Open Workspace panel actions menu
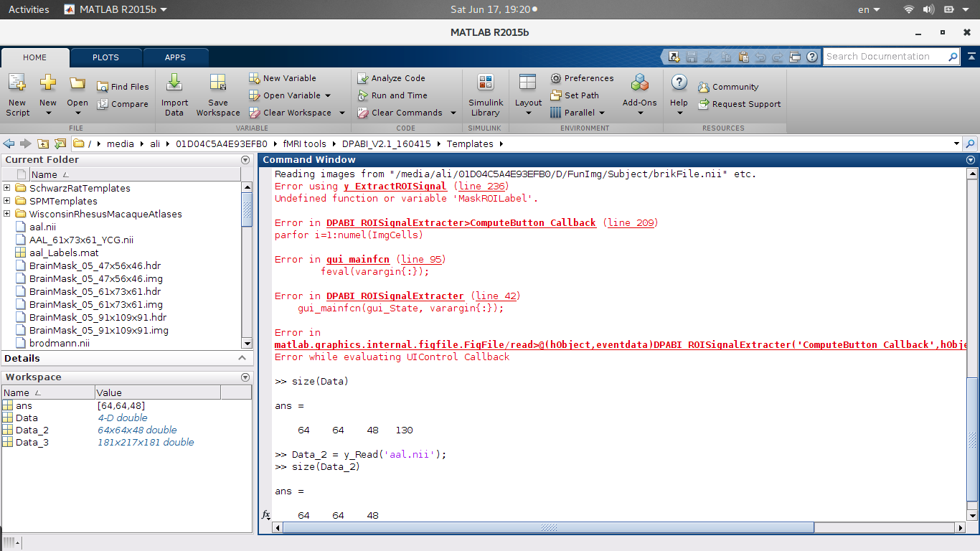Viewport: 980px width, 551px height. point(245,377)
